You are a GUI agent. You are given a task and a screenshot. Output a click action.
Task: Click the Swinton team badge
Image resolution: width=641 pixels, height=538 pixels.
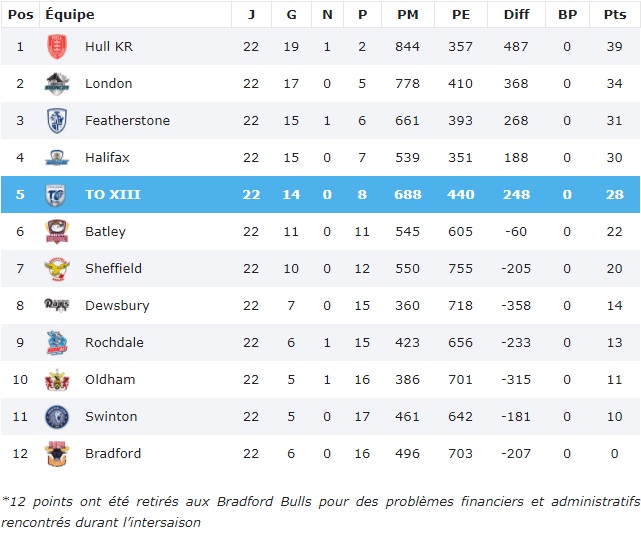(x=57, y=417)
